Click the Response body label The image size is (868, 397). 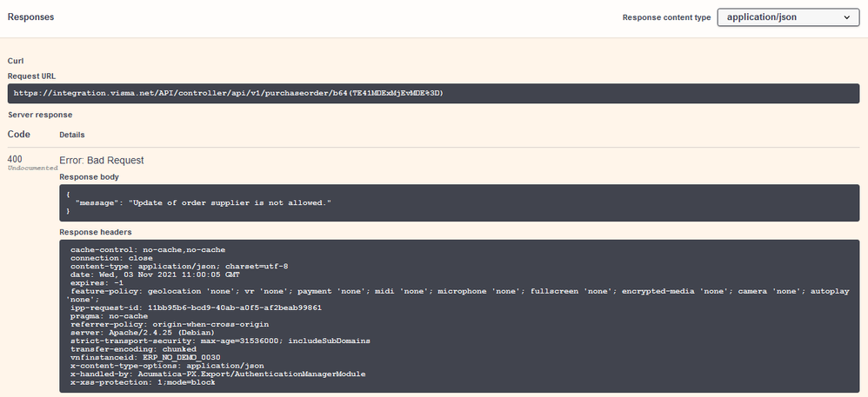(x=89, y=177)
